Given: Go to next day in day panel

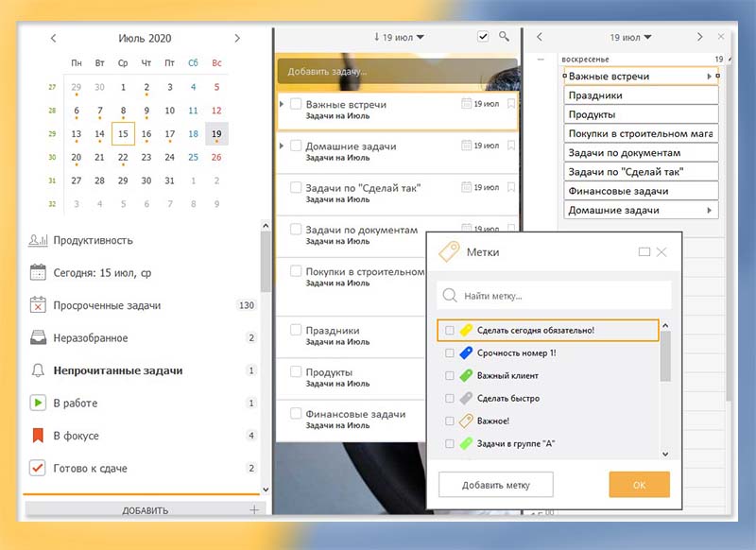Looking at the screenshot, I should pyautogui.click(x=699, y=37).
